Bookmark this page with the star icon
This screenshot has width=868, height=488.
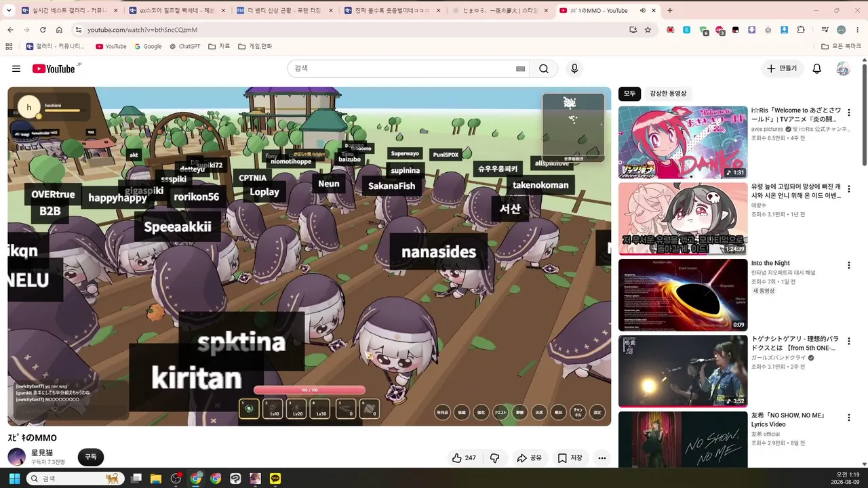(x=648, y=30)
